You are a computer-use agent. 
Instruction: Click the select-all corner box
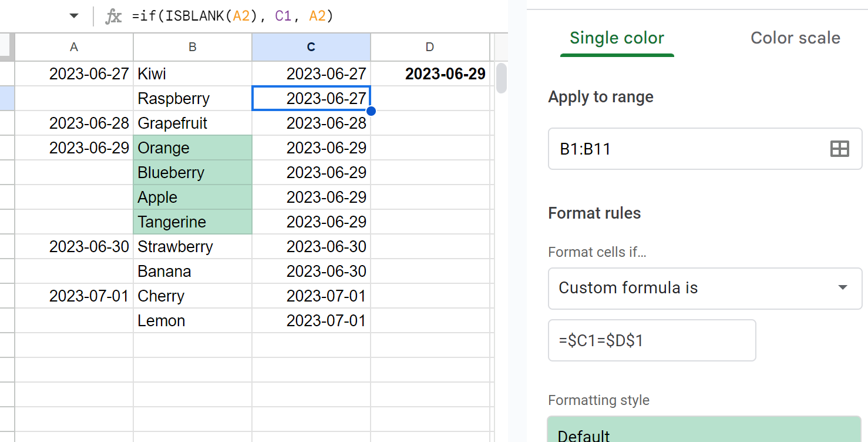pyautogui.click(x=7, y=47)
